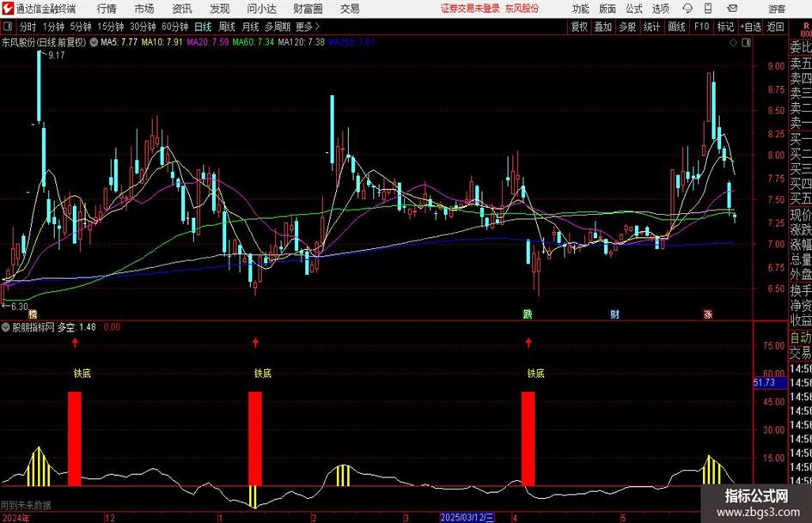Toggle the right side panel icon
Screen dimensions: 812x523
point(746,42)
